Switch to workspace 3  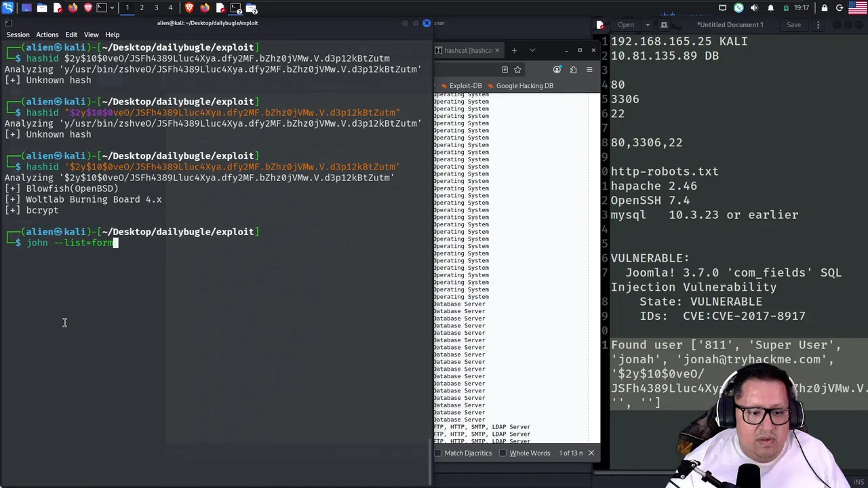156,7
